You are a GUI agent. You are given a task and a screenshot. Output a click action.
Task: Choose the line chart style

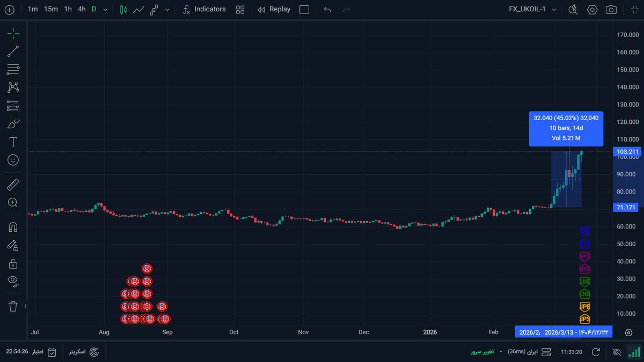pos(138,10)
